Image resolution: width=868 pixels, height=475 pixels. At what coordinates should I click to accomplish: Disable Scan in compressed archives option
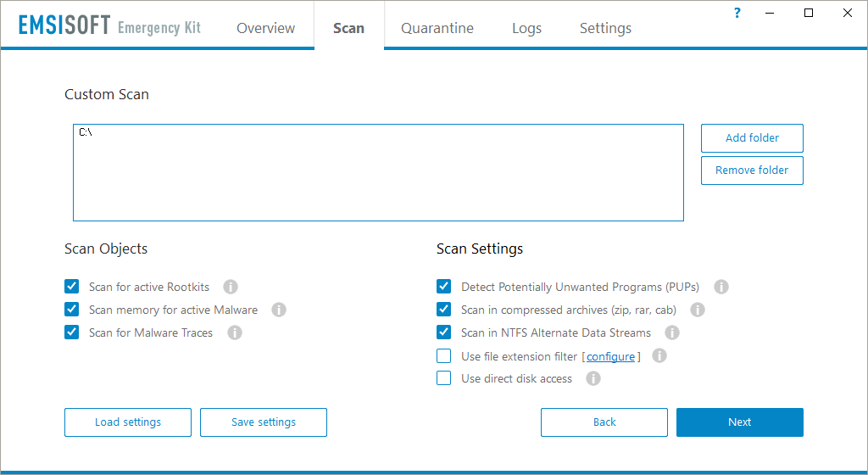pos(443,310)
